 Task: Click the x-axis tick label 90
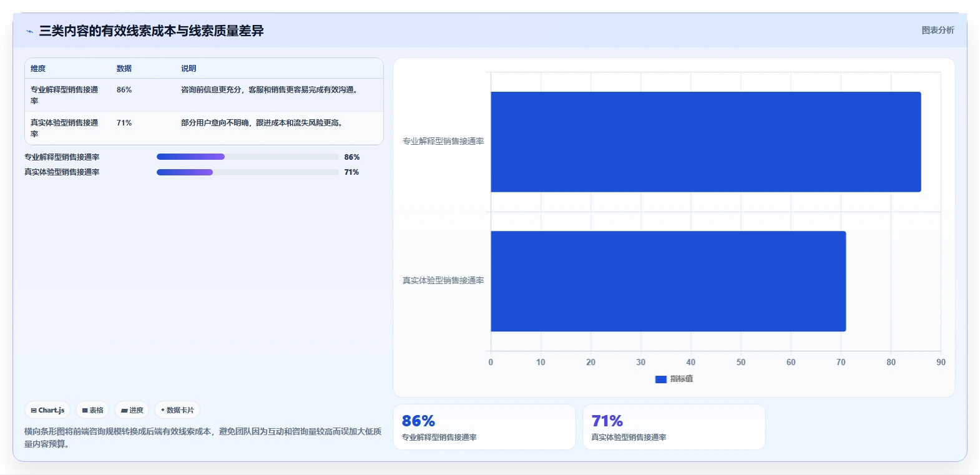[x=941, y=362]
